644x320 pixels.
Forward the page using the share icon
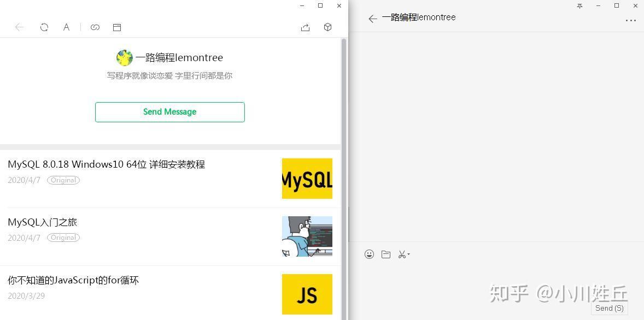(x=305, y=27)
